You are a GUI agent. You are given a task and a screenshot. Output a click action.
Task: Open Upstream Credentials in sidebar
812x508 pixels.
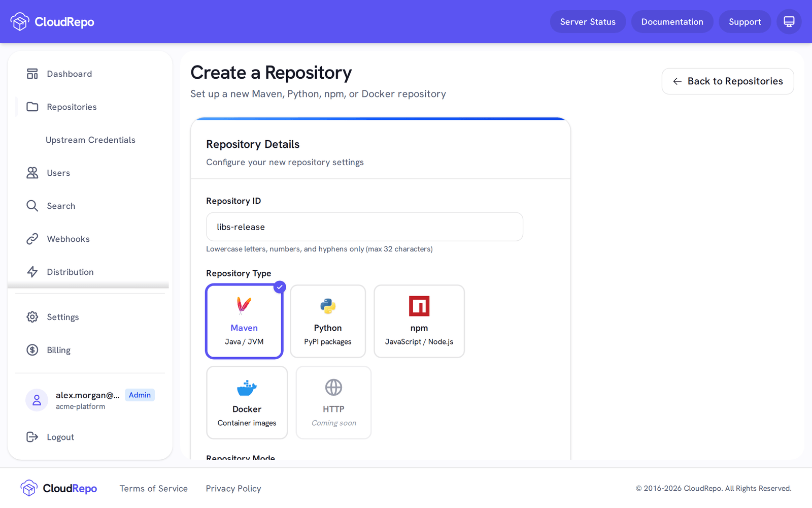click(x=90, y=140)
